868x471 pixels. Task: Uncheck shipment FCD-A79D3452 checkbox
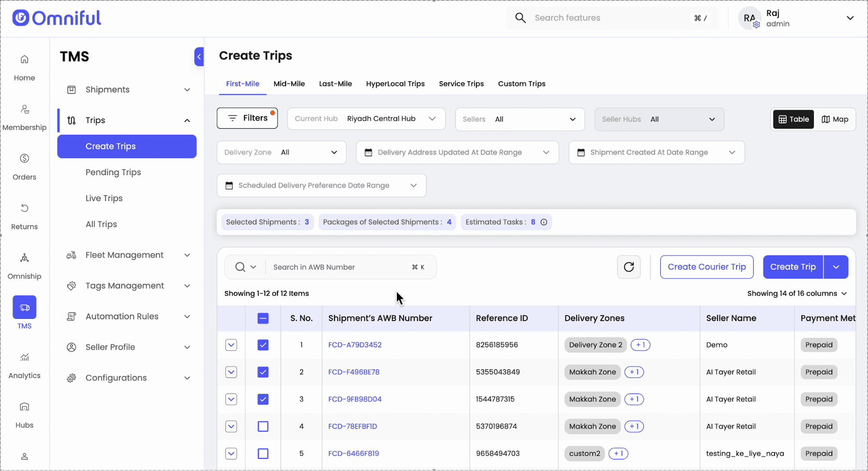[263, 345]
